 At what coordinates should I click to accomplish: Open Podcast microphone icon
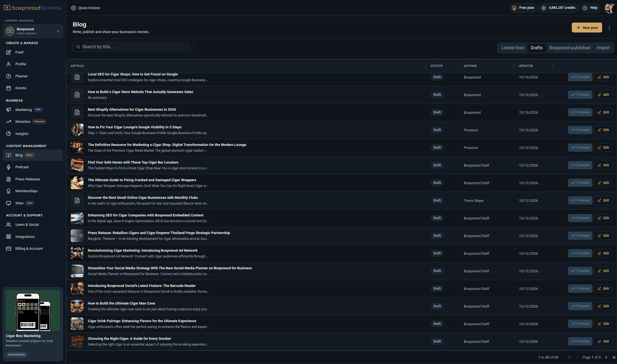[9, 167]
